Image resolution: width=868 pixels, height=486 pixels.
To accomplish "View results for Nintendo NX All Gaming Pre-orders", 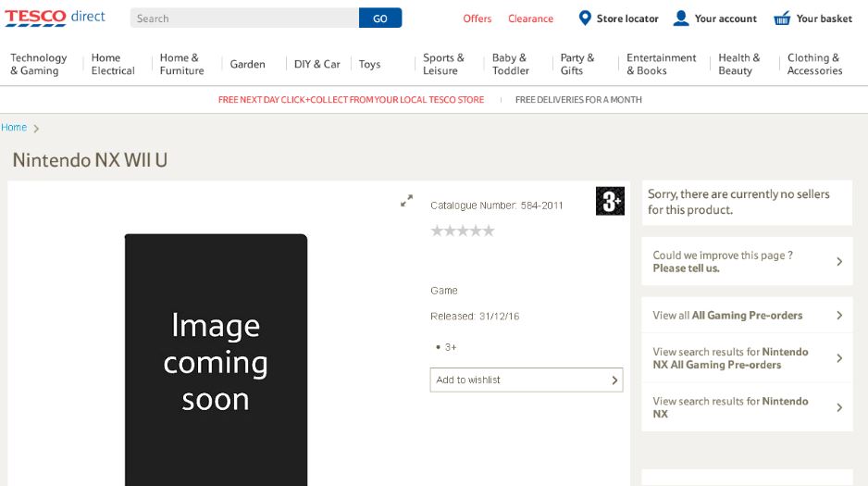I will click(x=747, y=358).
